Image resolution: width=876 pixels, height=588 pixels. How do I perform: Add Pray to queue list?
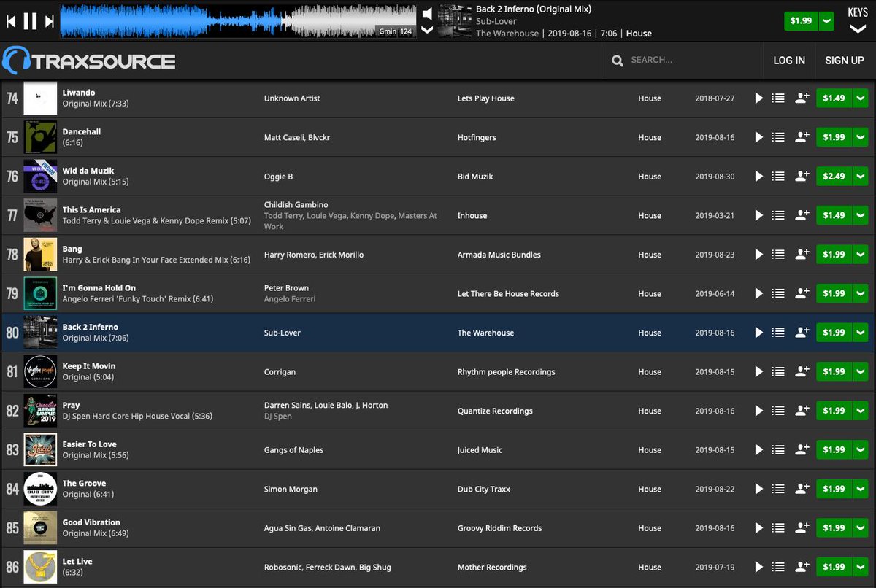point(778,411)
